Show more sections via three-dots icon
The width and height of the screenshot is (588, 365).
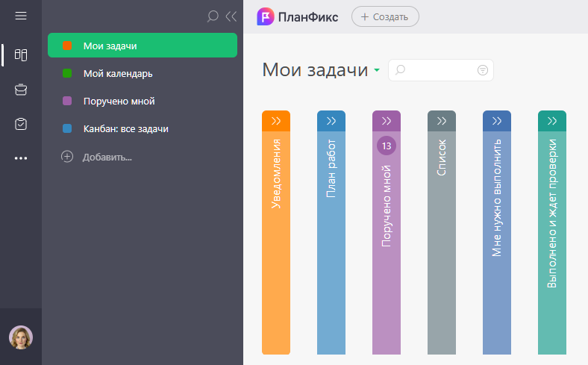pos(21,158)
